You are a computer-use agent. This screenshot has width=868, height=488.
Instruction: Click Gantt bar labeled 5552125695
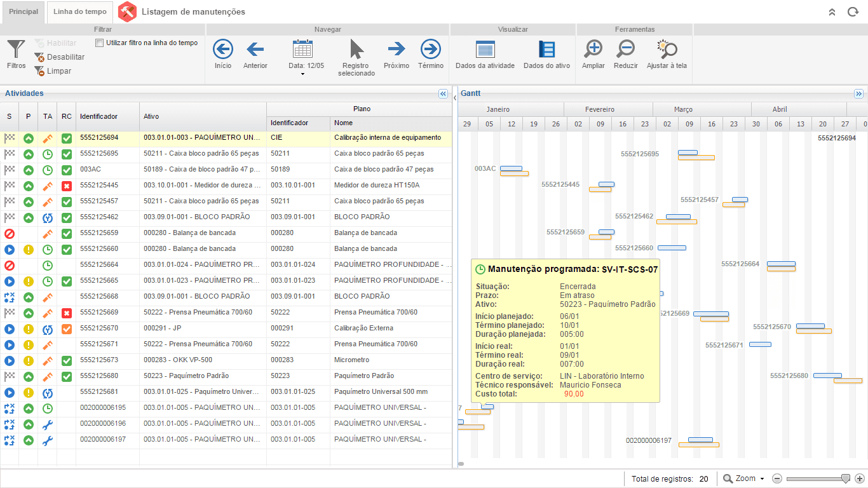(696, 155)
